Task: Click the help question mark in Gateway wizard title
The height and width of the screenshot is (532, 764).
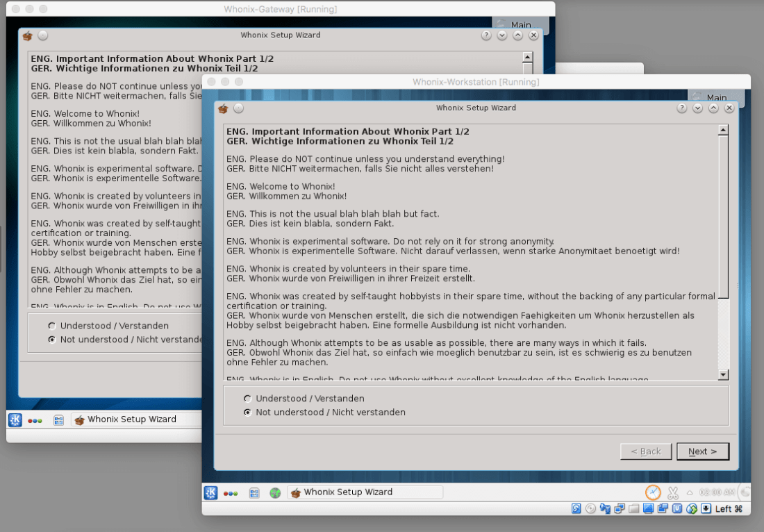Action: click(x=486, y=35)
